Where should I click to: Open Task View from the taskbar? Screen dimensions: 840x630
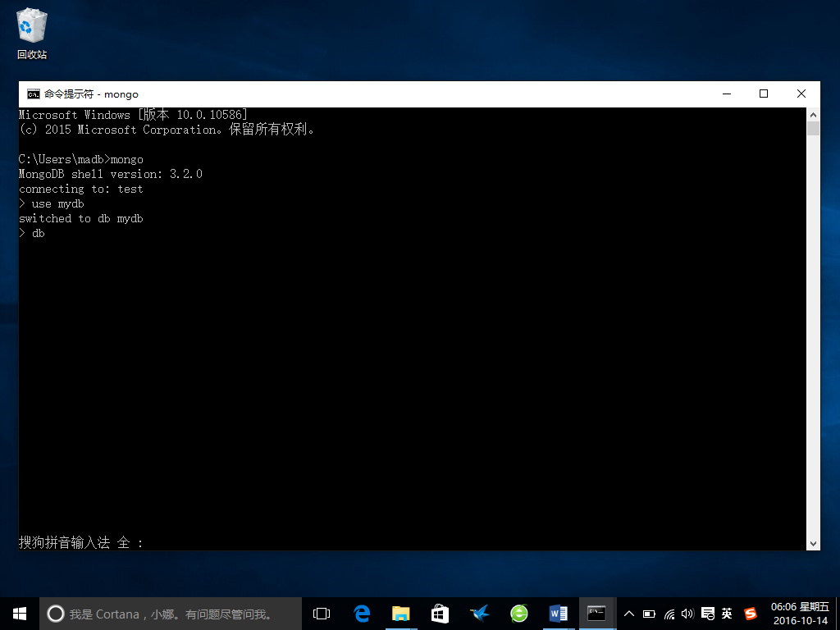point(322,614)
